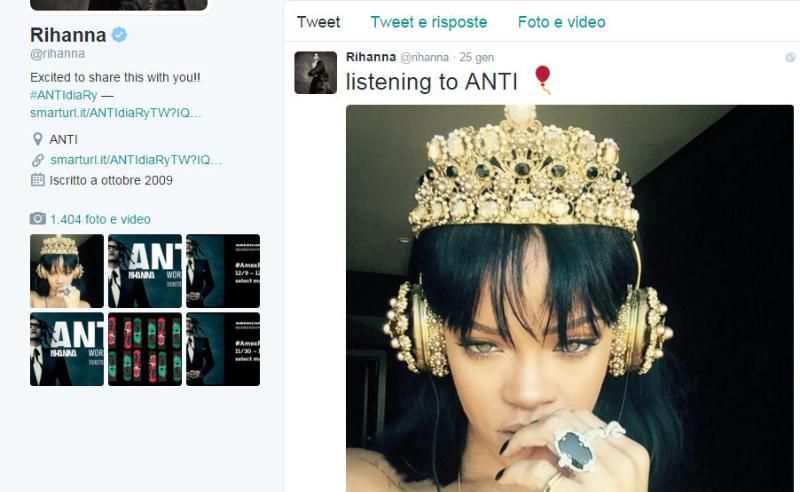Screen dimensions: 800x492
Task: Open the smarturl website link beside chain icon
Action: 136,160
